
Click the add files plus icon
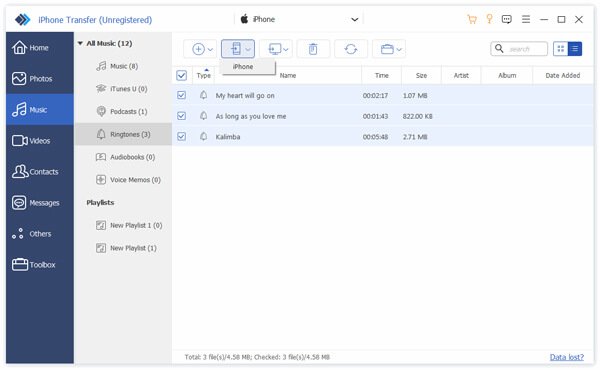click(198, 49)
